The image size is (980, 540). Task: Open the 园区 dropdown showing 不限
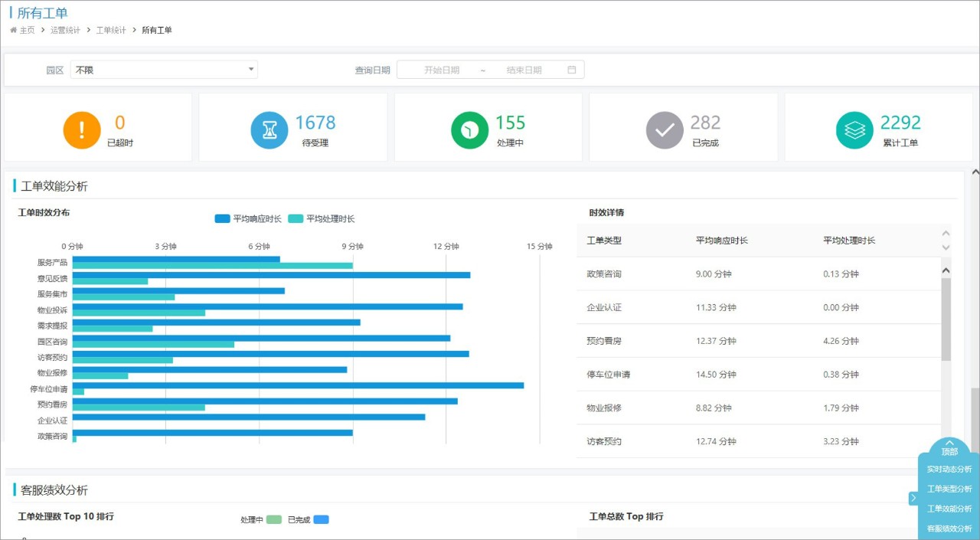click(164, 70)
